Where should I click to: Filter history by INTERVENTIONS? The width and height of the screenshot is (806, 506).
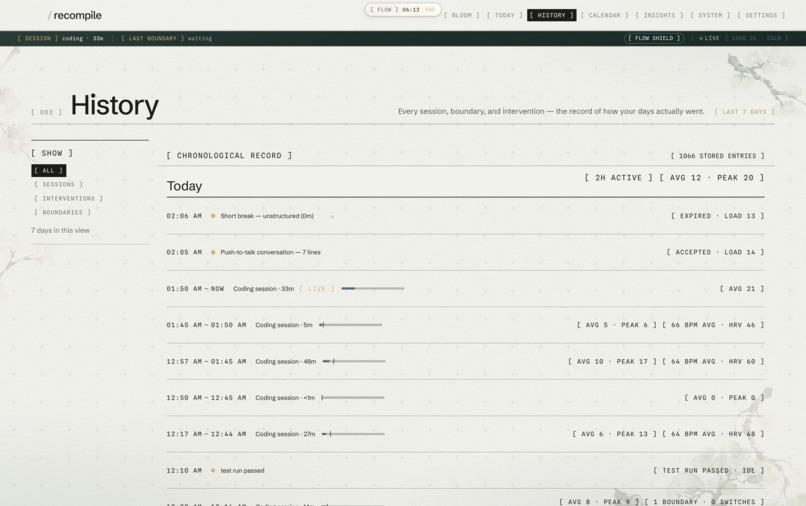(x=68, y=198)
